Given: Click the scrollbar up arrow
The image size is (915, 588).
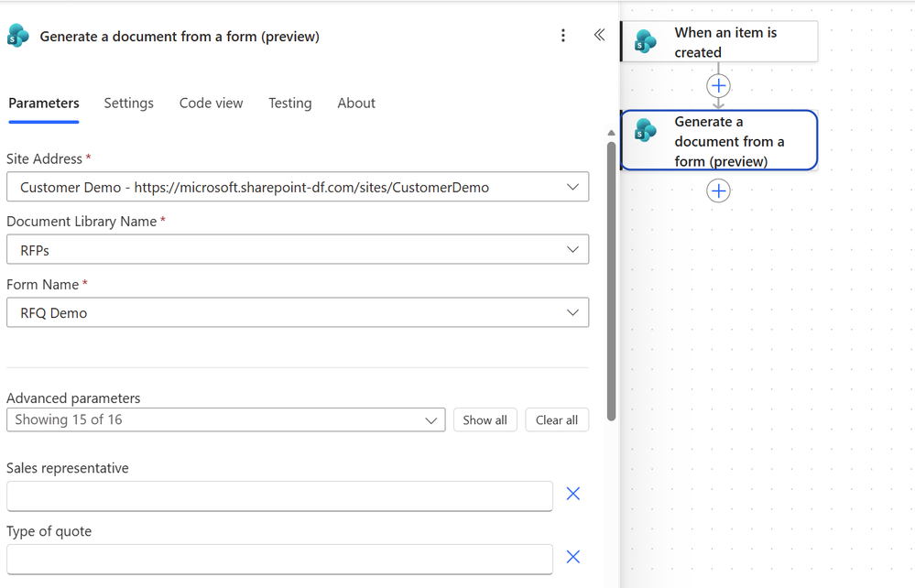Looking at the screenshot, I should [x=611, y=133].
